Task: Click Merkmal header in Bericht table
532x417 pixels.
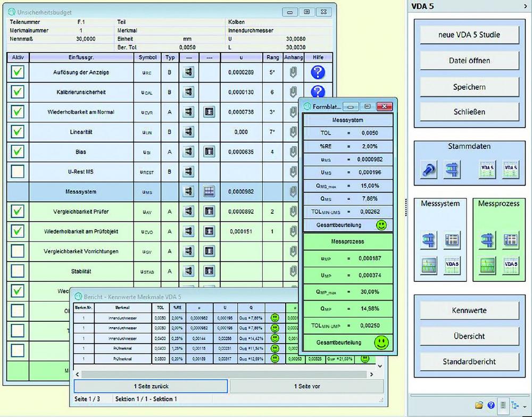Action: click(x=122, y=307)
